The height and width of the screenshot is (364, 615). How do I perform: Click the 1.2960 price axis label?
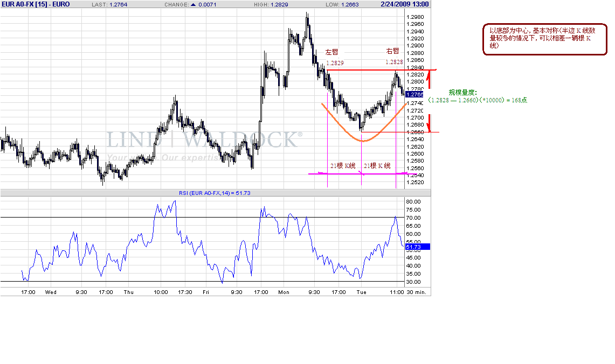(415, 24)
